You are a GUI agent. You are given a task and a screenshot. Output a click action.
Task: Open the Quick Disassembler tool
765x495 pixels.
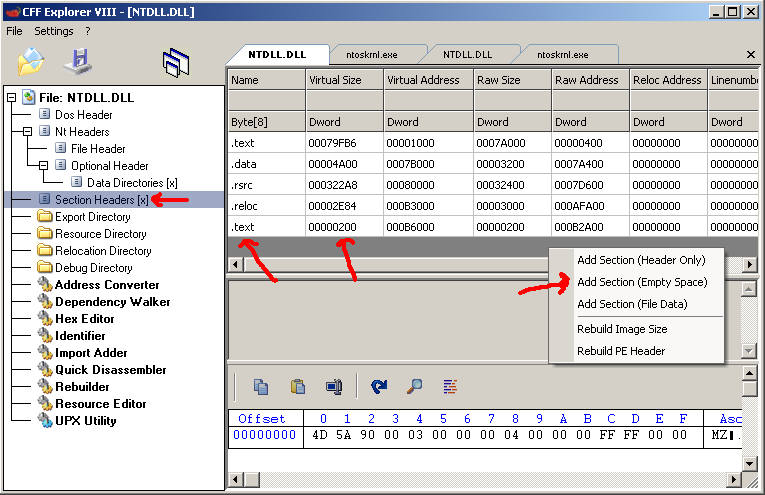click(110, 370)
